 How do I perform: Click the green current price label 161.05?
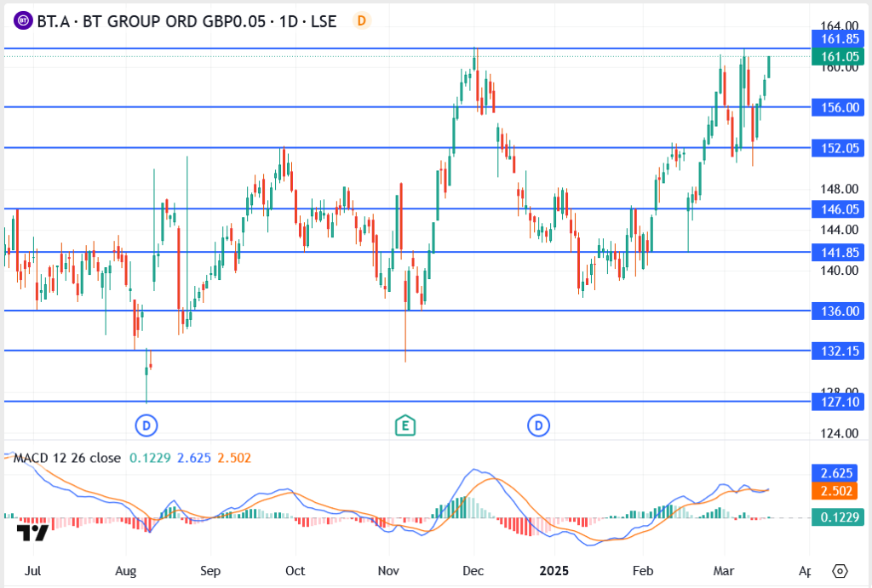839,57
